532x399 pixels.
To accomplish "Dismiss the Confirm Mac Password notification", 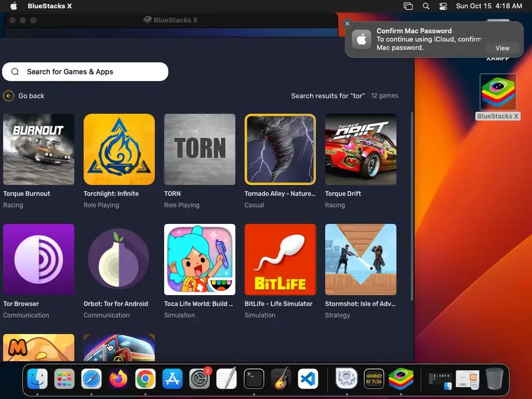I will [x=347, y=23].
